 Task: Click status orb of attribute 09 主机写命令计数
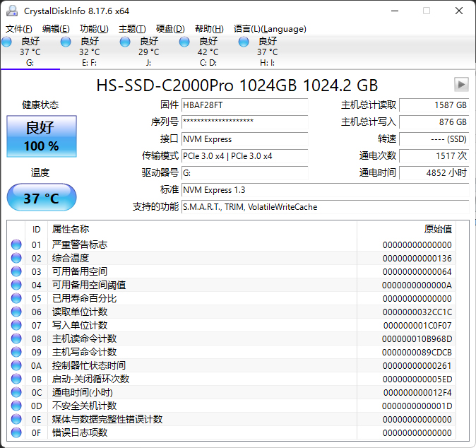[x=16, y=352]
